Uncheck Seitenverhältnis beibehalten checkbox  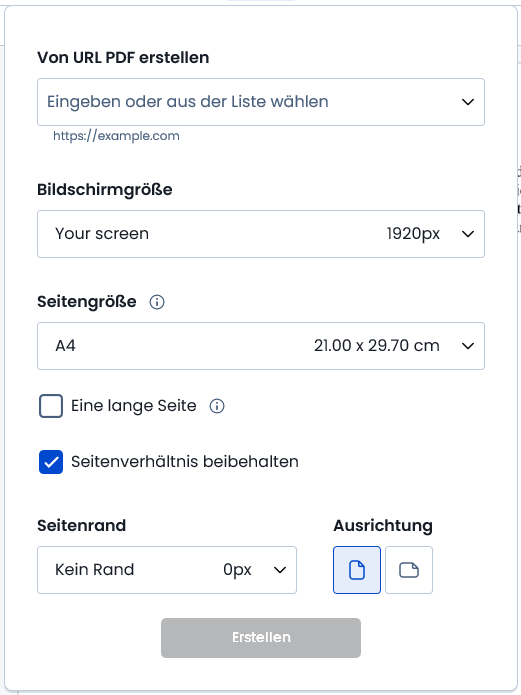tap(51, 462)
